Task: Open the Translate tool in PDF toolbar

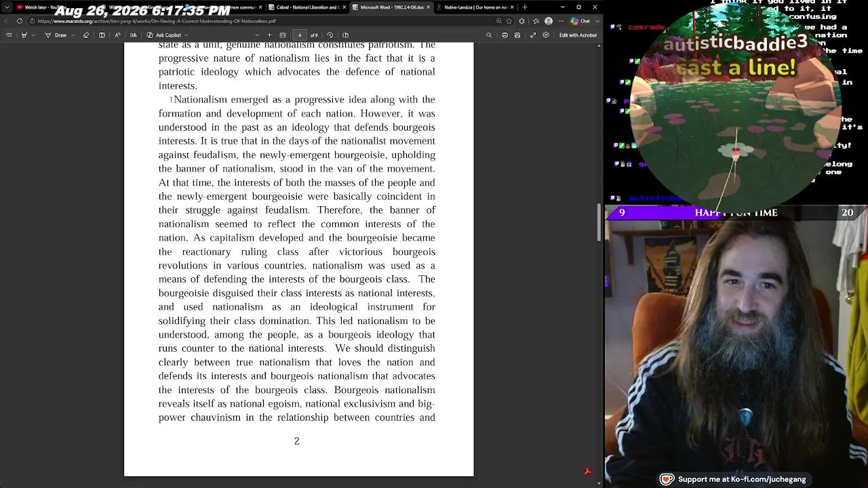Action: point(134,35)
